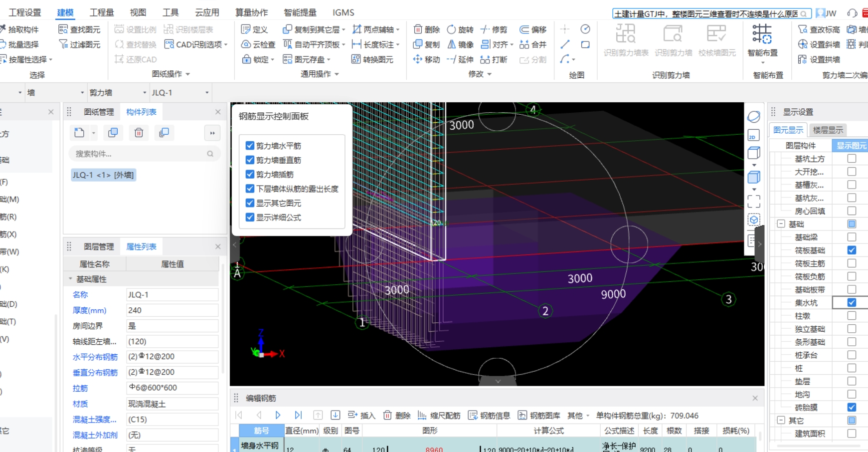This screenshot has height=452, width=868.
Task: Click the 删除 delete tool in ribbon
Action: click(x=427, y=29)
